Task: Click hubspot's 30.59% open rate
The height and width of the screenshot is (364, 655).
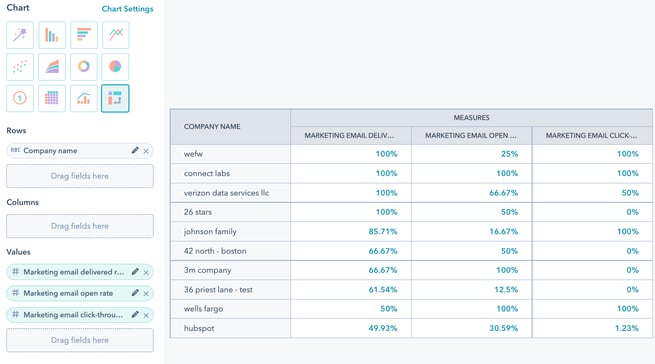Action: pos(503,328)
